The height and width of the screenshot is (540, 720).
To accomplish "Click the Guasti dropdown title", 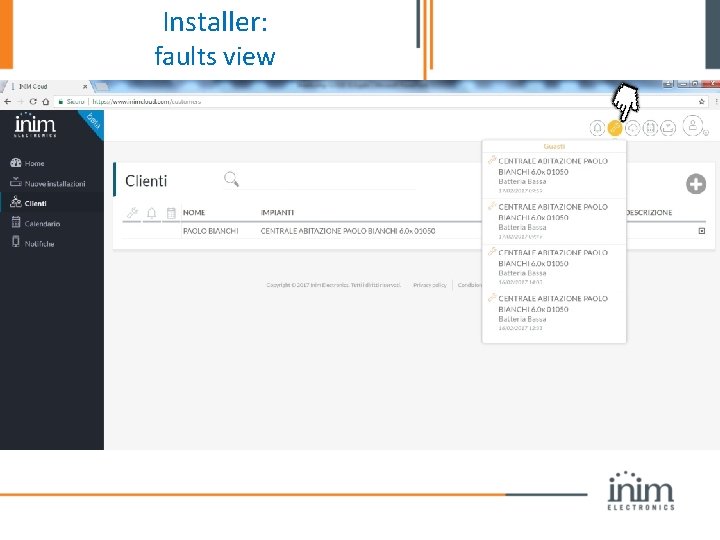I will click(x=554, y=146).
